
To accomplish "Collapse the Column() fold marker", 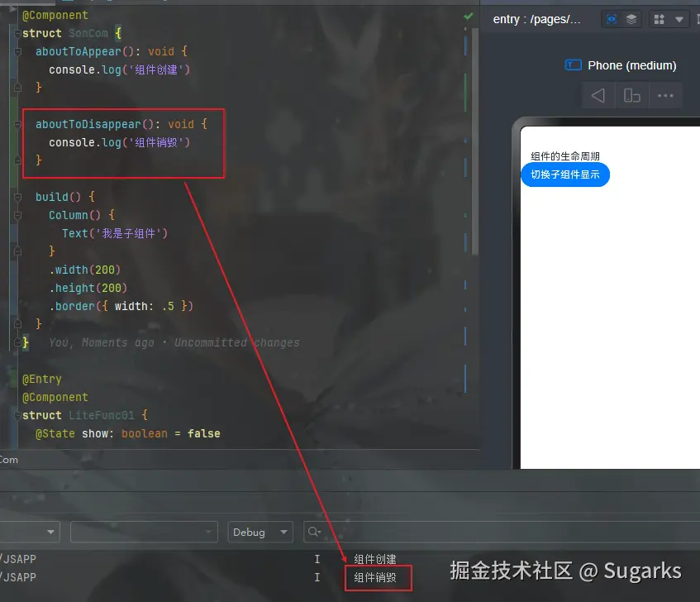I will tap(17, 215).
